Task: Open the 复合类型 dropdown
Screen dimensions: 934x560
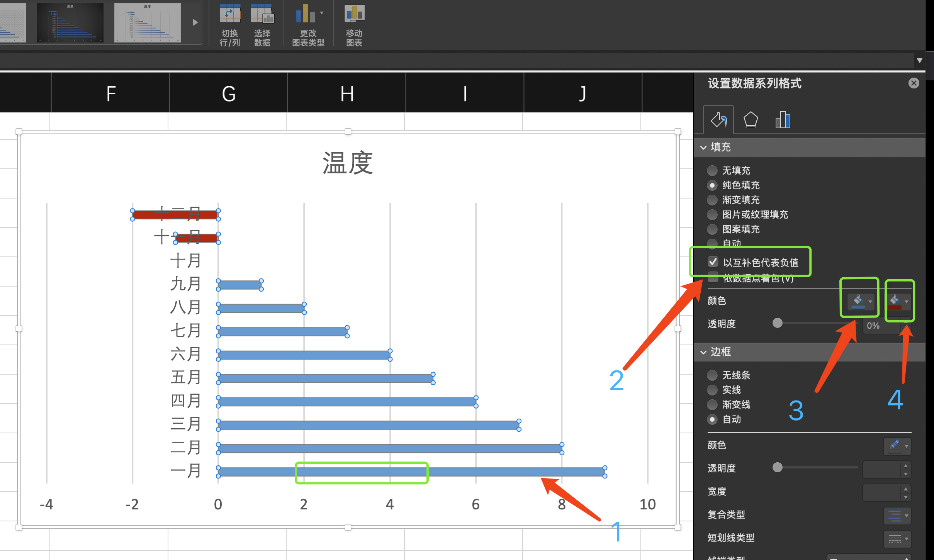Action: coord(897,515)
